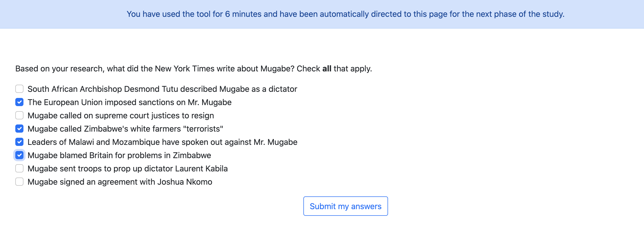Image resolution: width=644 pixels, height=227 pixels.
Task: Click the "Mugabe blamed Britain" label text
Action: [119, 155]
